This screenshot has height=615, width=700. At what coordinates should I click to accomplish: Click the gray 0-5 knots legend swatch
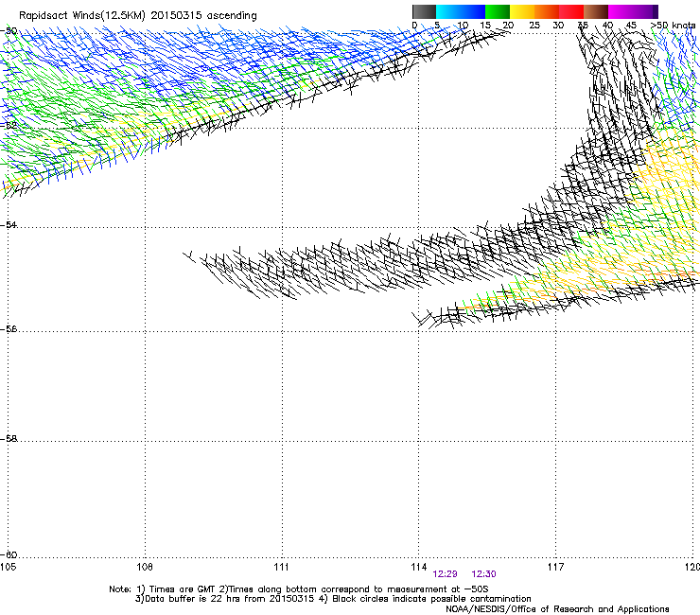click(x=424, y=11)
